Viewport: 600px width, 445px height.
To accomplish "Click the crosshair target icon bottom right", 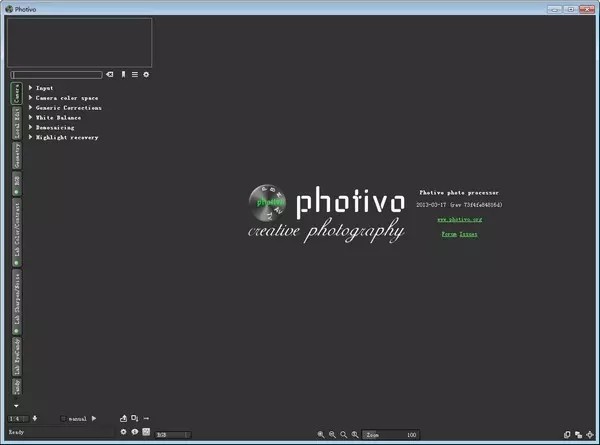I will pyautogui.click(x=590, y=435).
